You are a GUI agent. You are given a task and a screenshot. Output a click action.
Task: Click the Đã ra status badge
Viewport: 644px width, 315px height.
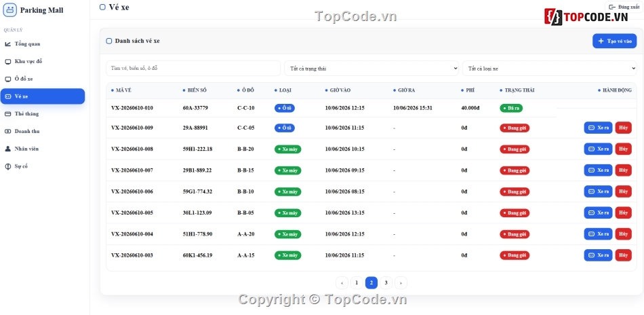[x=511, y=108]
